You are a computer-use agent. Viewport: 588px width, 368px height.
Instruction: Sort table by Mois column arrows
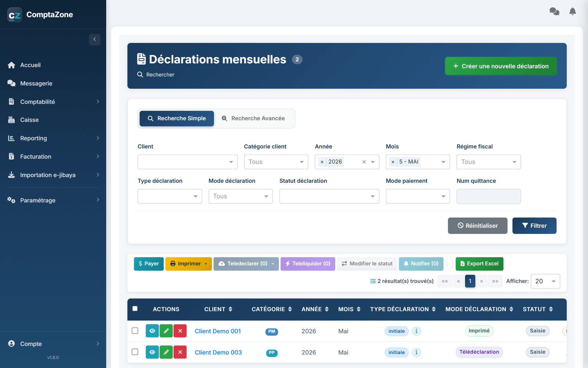click(x=359, y=309)
